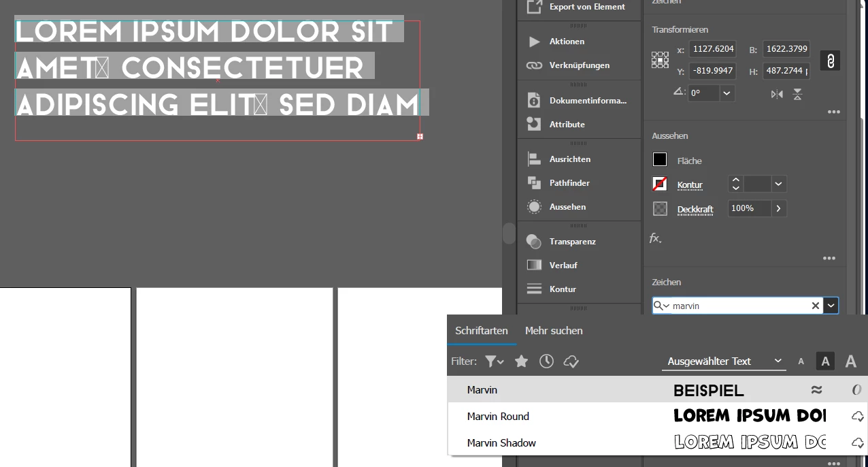This screenshot has width=868, height=467.
Task: Open the rotation angle dropdown
Action: click(727, 93)
